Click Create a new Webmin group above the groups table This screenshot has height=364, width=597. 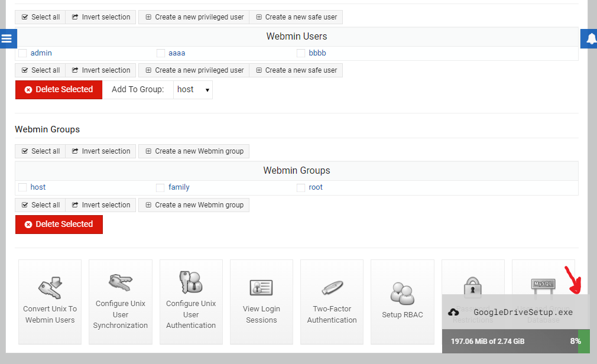pos(194,151)
